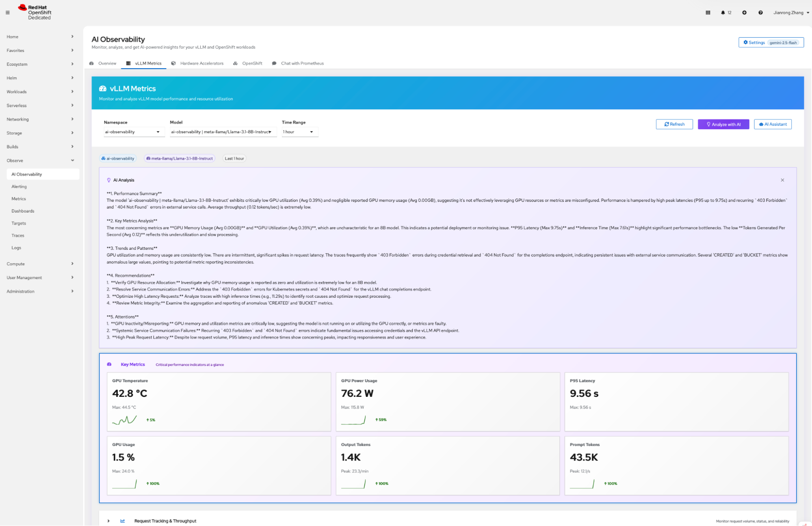Screen dimensions: 812x526
Task: Click the Analyze with AI button
Action: 723,124
